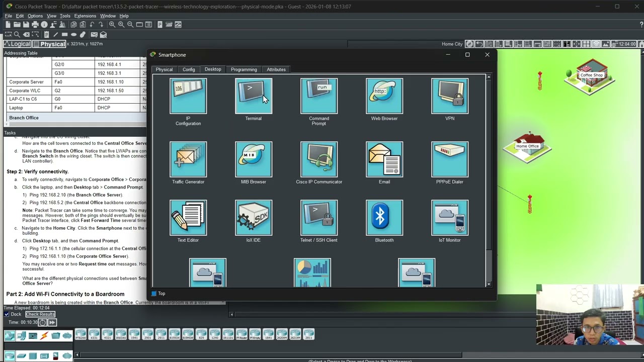
Task: Open the Web Browser app
Action: (384, 96)
